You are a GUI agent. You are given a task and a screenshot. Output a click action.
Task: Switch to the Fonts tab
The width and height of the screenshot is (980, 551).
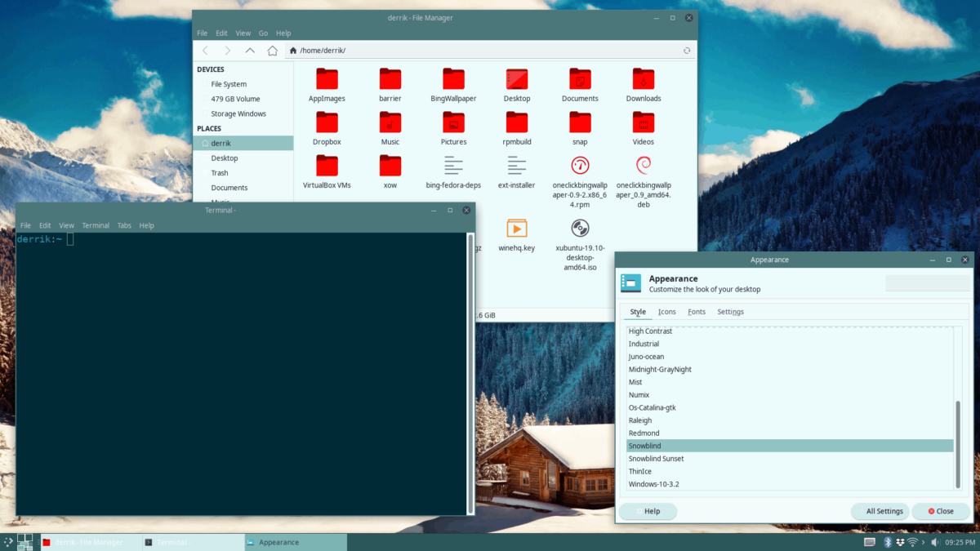click(x=697, y=312)
